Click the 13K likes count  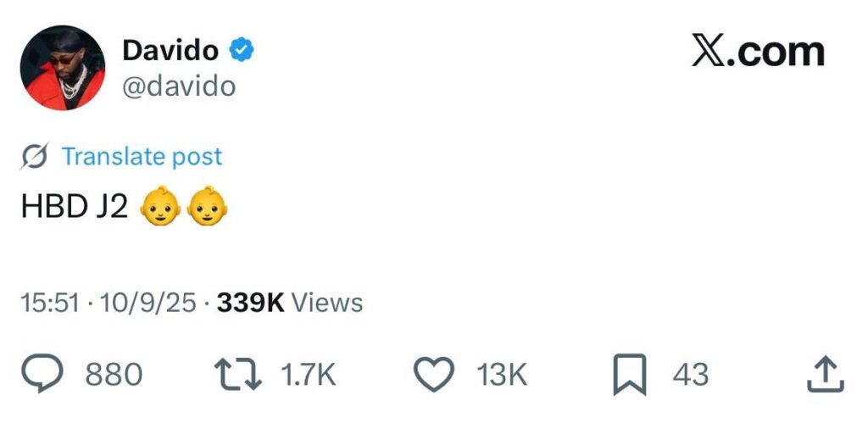(x=502, y=374)
